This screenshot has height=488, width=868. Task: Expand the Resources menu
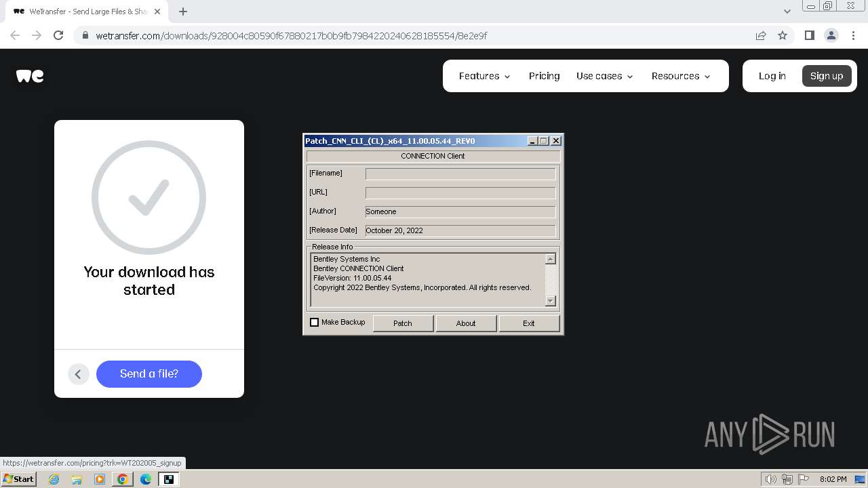tap(681, 76)
